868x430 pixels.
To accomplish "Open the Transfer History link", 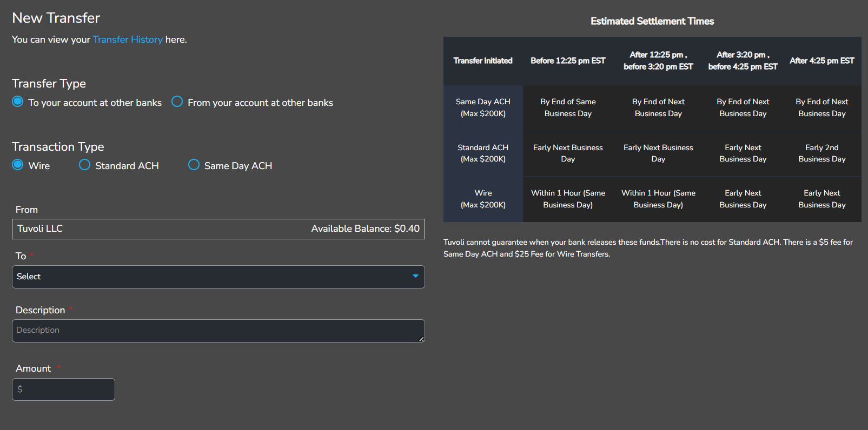I will coord(128,39).
